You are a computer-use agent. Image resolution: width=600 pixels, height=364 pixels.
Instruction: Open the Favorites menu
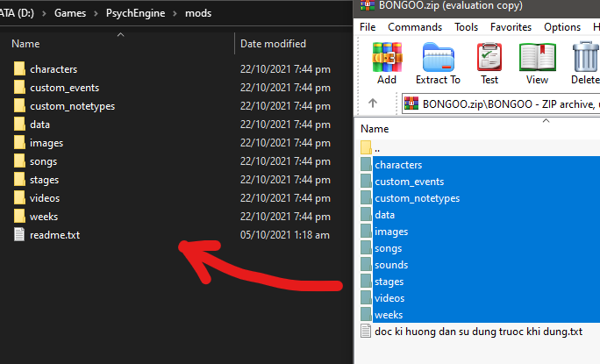click(x=511, y=27)
